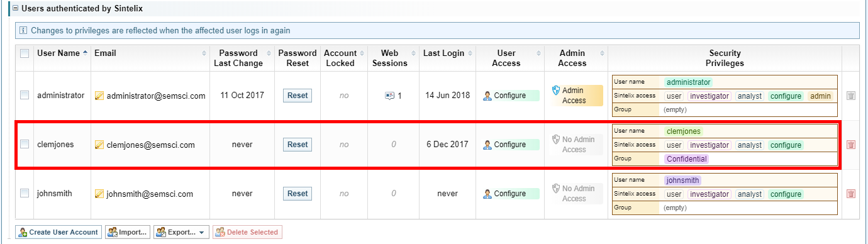Open the Import... users button
This screenshot has width=868, height=244.
(128, 232)
